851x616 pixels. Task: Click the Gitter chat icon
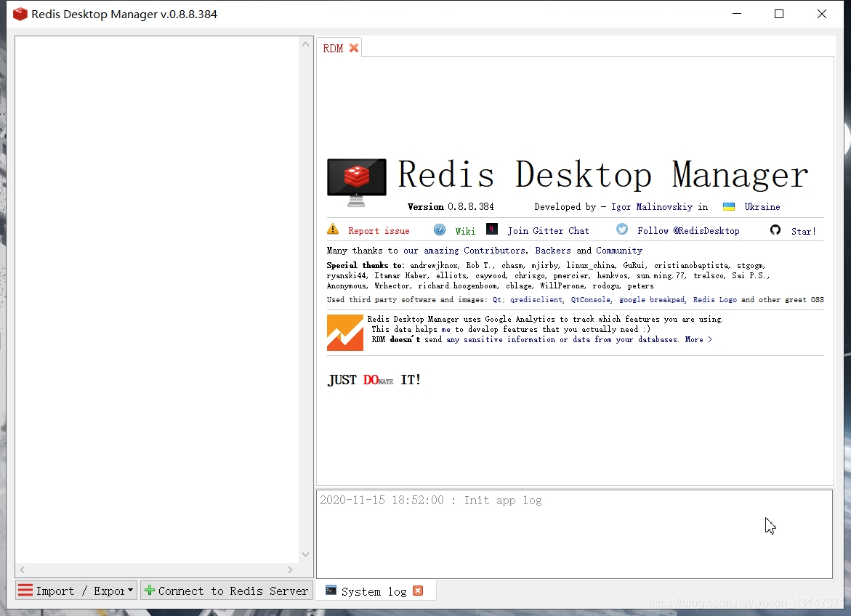coord(492,229)
